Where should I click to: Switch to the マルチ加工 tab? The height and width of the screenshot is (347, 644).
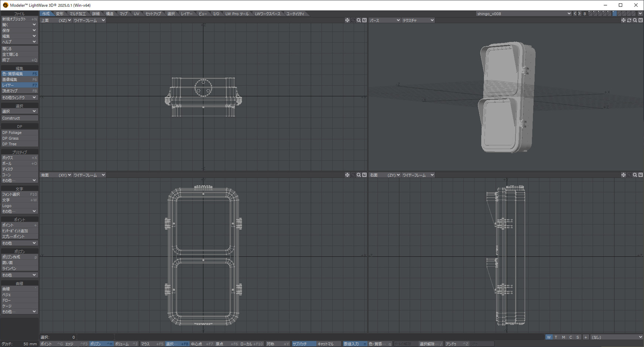[78, 14]
